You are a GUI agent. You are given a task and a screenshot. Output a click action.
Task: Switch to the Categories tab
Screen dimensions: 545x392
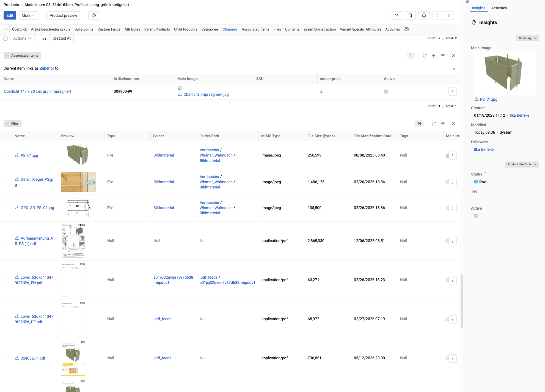click(x=210, y=29)
